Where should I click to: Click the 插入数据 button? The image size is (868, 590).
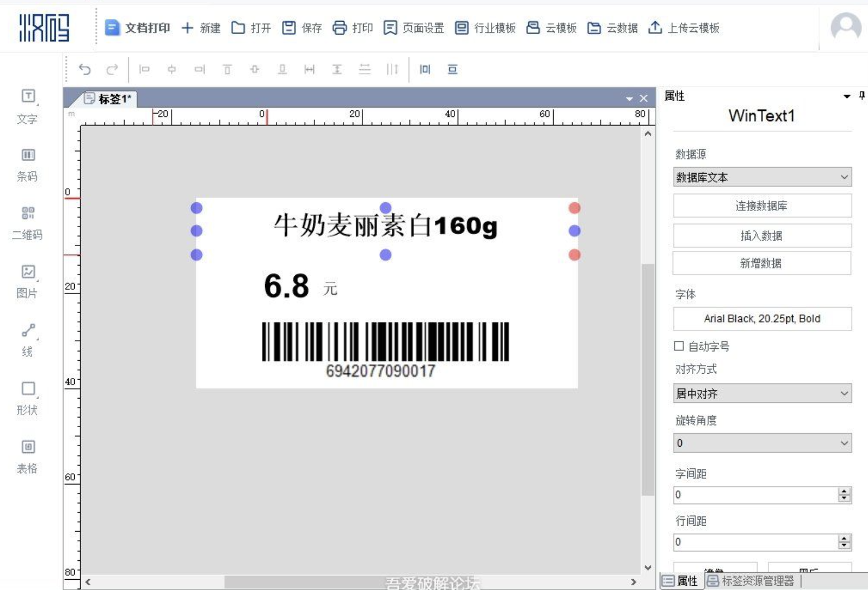(x=762, y=236)
